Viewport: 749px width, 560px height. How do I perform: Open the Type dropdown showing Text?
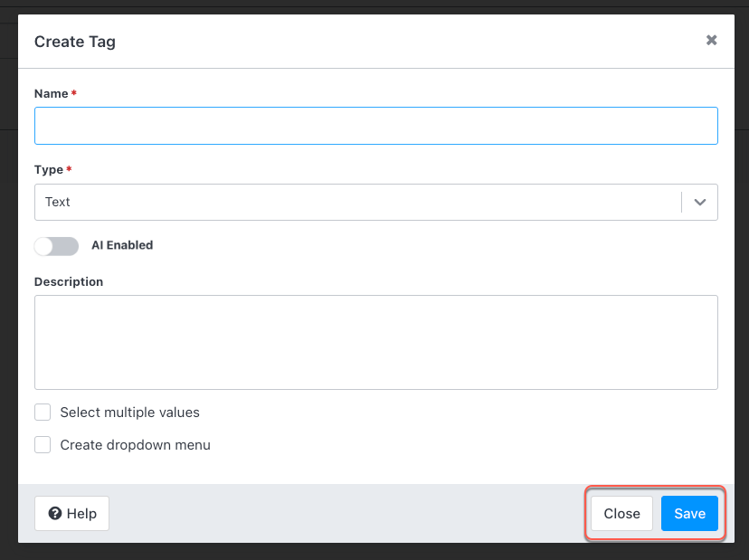(376, 202)
